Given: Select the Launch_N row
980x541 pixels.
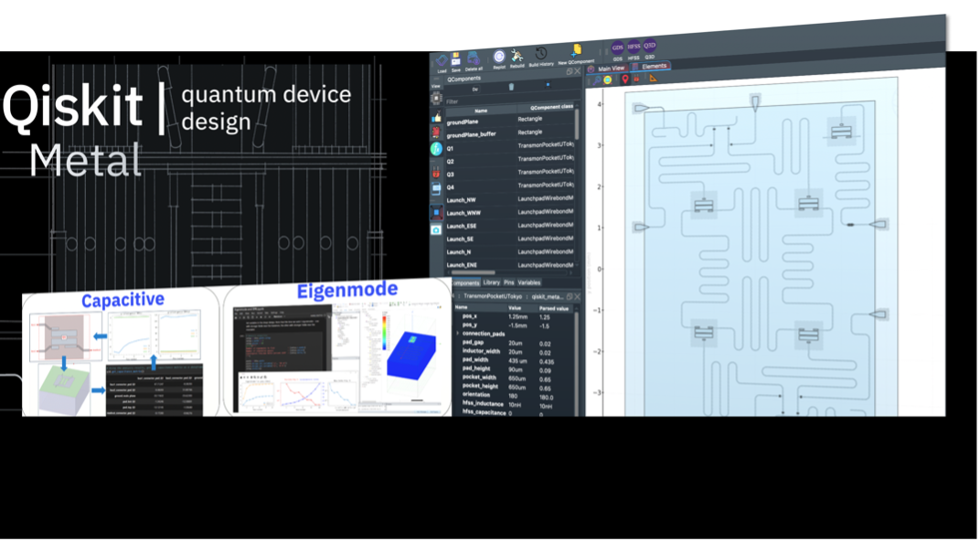Looking at the screenshot, I should click(x=509, y=251).
